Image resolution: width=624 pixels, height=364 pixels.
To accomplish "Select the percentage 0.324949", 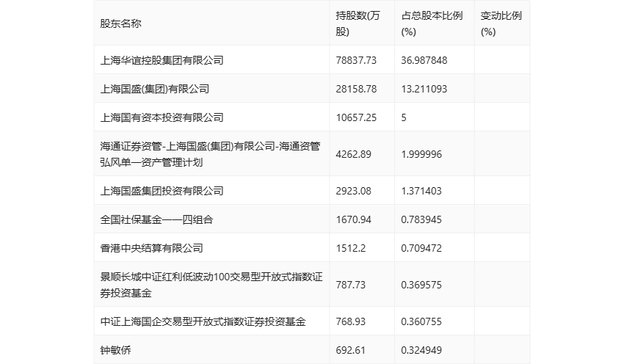I will [x=421, y=349].
